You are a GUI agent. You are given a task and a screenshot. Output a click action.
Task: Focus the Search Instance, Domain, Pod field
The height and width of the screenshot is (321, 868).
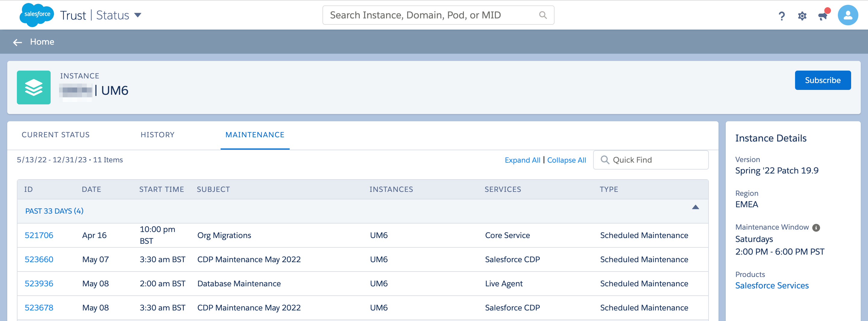click(x=438, y=15)
